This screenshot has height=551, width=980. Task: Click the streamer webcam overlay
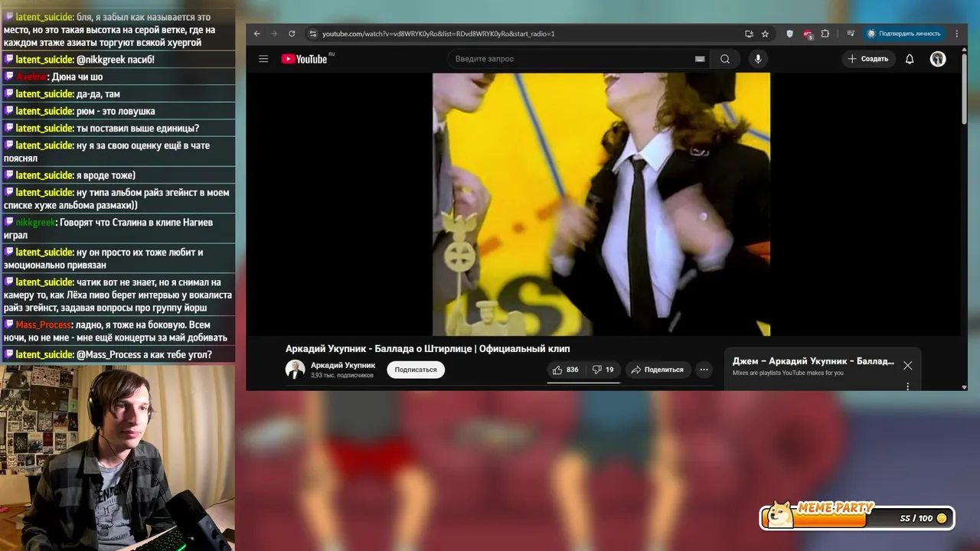117,458
